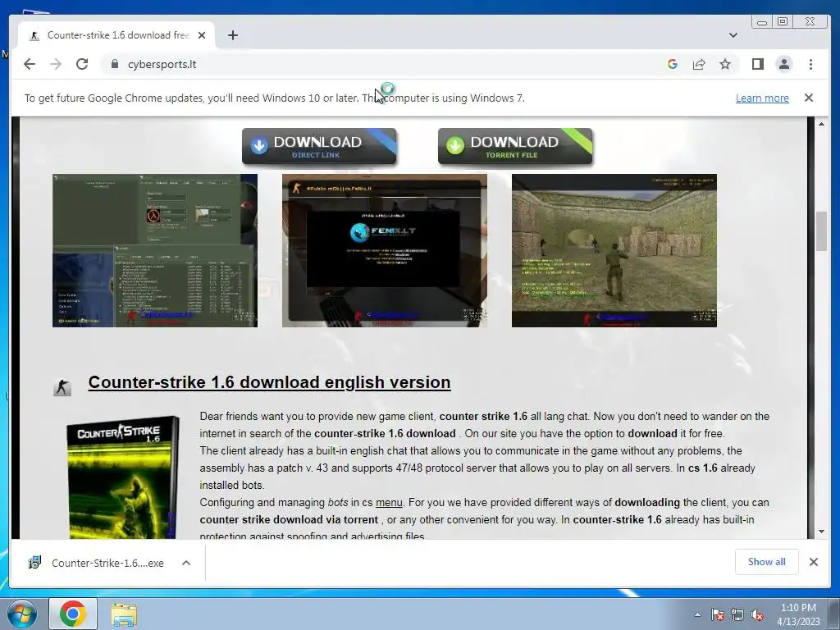Open the Windows Start menu
Screen dimensions: 840x630
(22, 614)
